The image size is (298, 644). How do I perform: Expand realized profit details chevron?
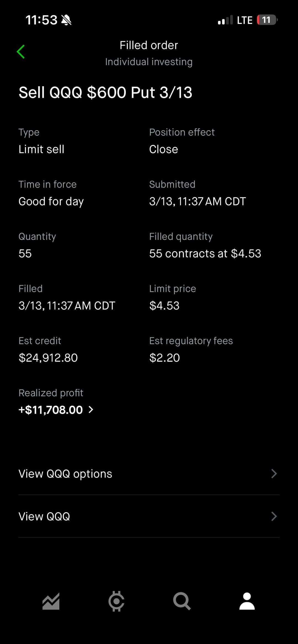click(x=91, y=410)
